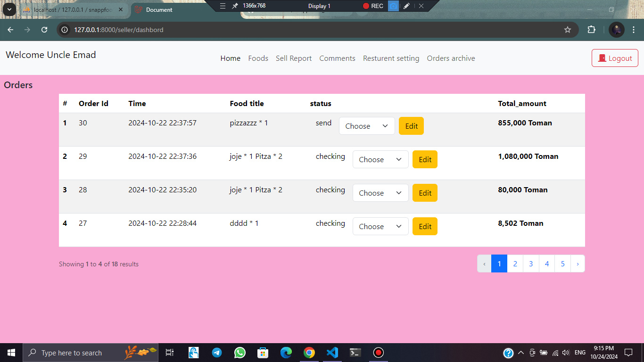The width and height of the screenshot is (644, 362).
Task: Open the Choose dropdown for order 30
Action: [x=367, y=126]
